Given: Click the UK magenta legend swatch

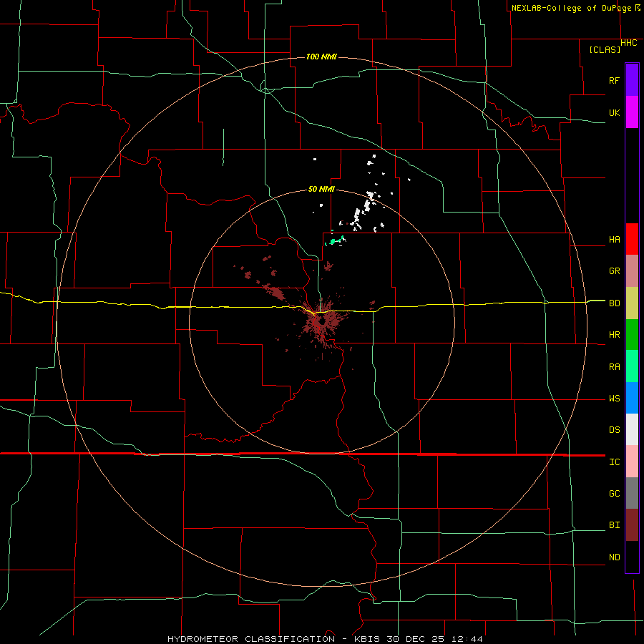Looking at the screenshot, I should click(632, 112).
